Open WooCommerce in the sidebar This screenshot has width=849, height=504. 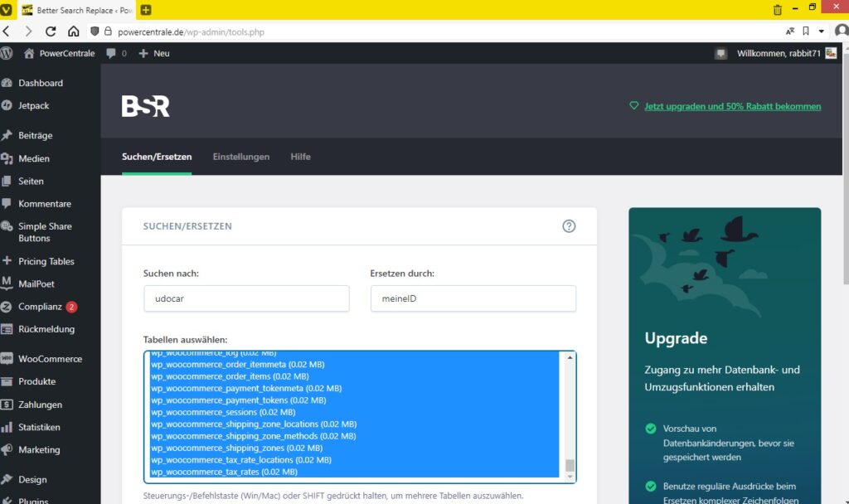[51, 359]
